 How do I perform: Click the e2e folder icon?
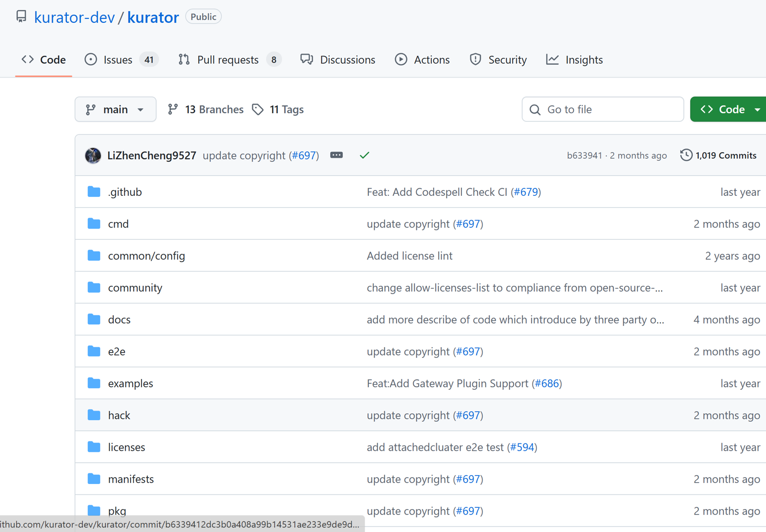click(94, 351)
